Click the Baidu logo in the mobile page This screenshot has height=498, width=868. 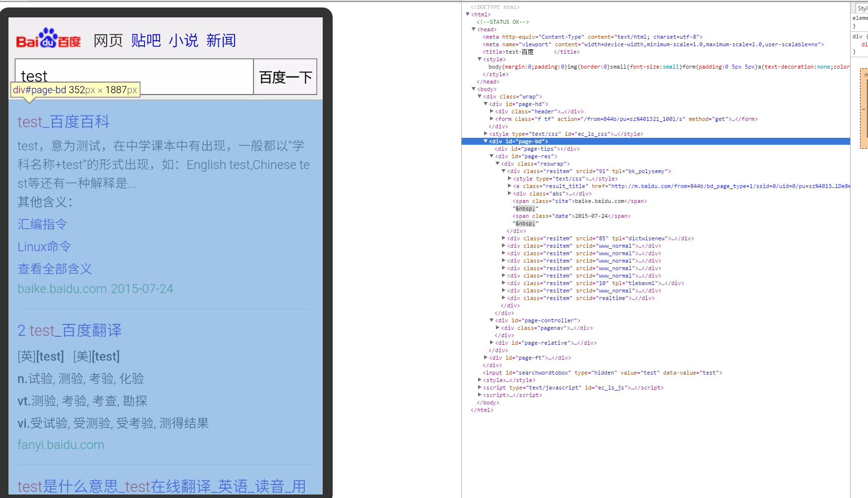(48, 38)
